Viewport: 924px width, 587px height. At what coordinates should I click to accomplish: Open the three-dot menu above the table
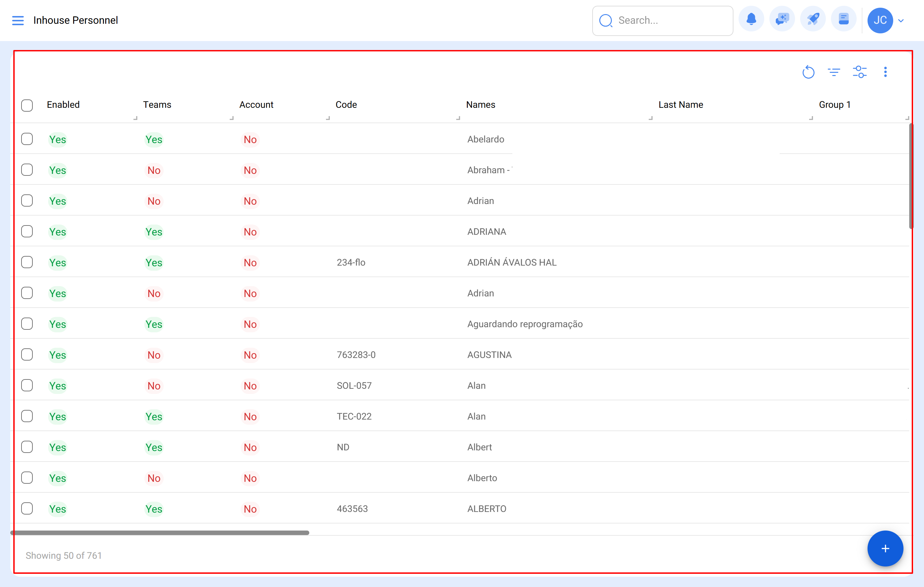pos(885,72)
